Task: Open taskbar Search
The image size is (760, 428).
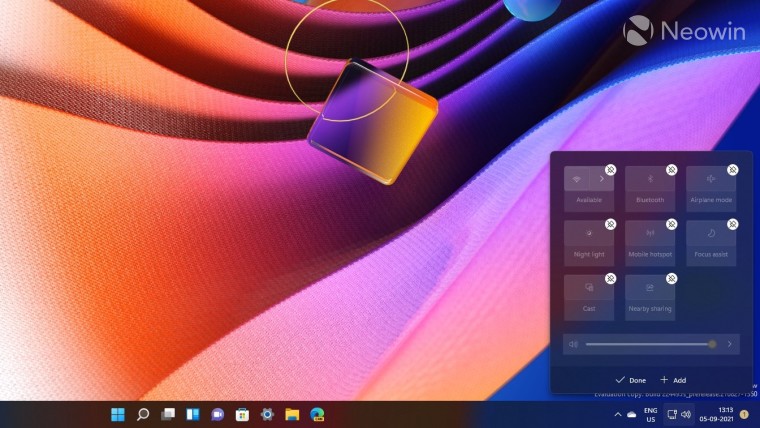Action: 142,414
